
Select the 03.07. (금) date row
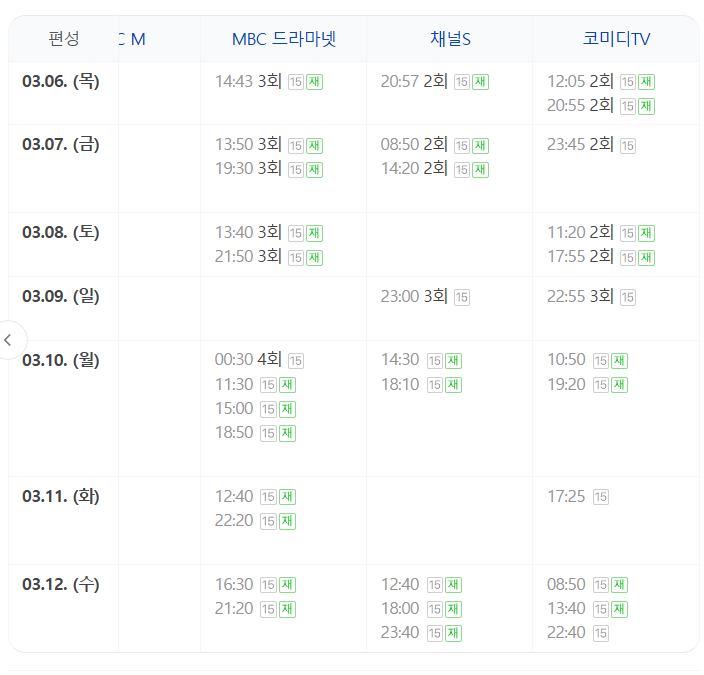61,144
